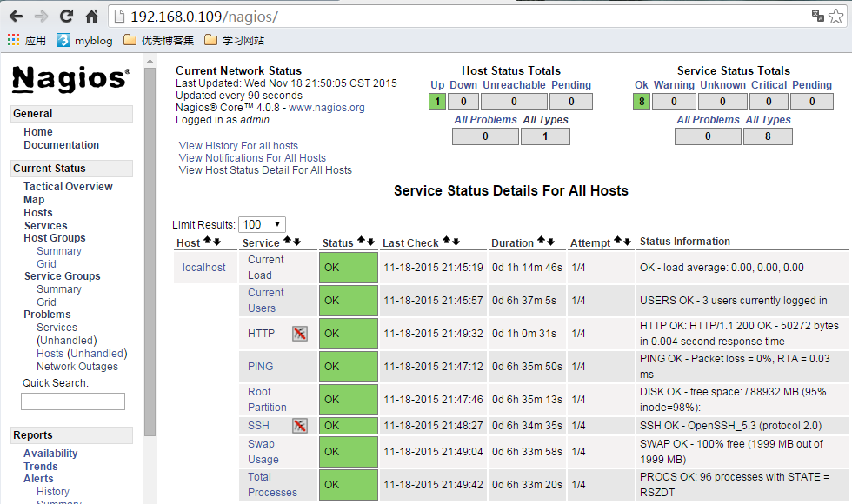The width and height of the screenshot is (852, 504).
Task: Open the PING service link
Action: click(x=260, y=367)
